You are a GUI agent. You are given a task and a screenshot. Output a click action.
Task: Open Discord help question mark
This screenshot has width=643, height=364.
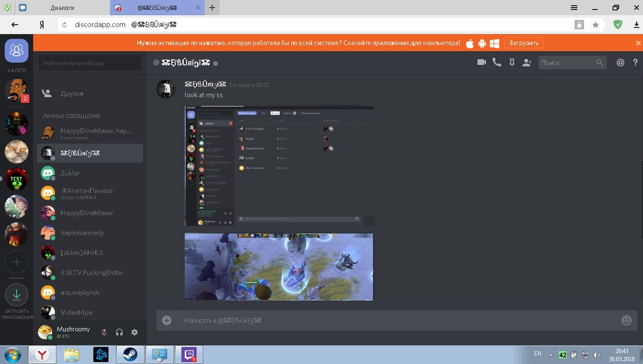pyautogui.click(x=635, y=62)
